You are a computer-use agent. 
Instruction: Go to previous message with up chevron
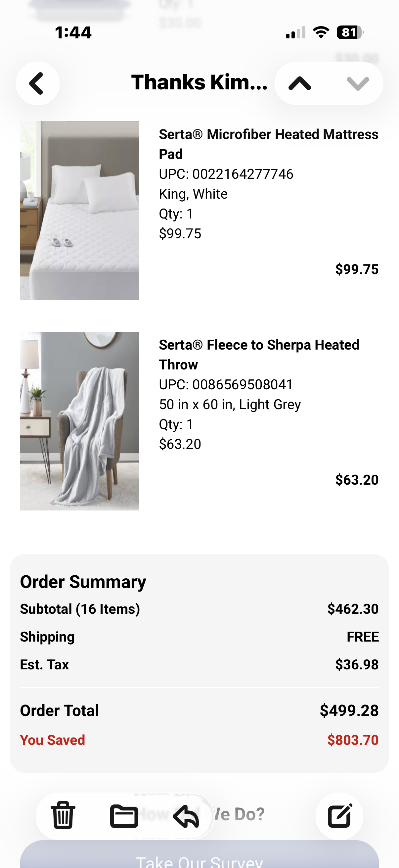pos(300,83)
